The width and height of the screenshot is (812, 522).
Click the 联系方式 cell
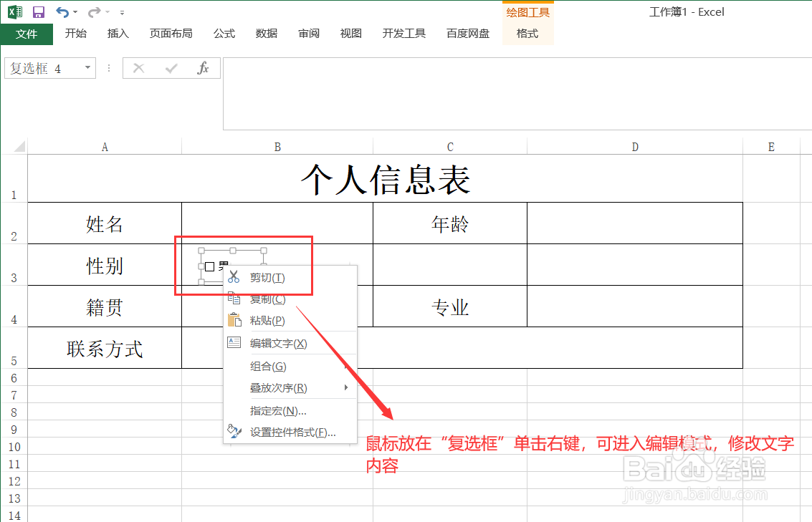[x=105, y=348]
